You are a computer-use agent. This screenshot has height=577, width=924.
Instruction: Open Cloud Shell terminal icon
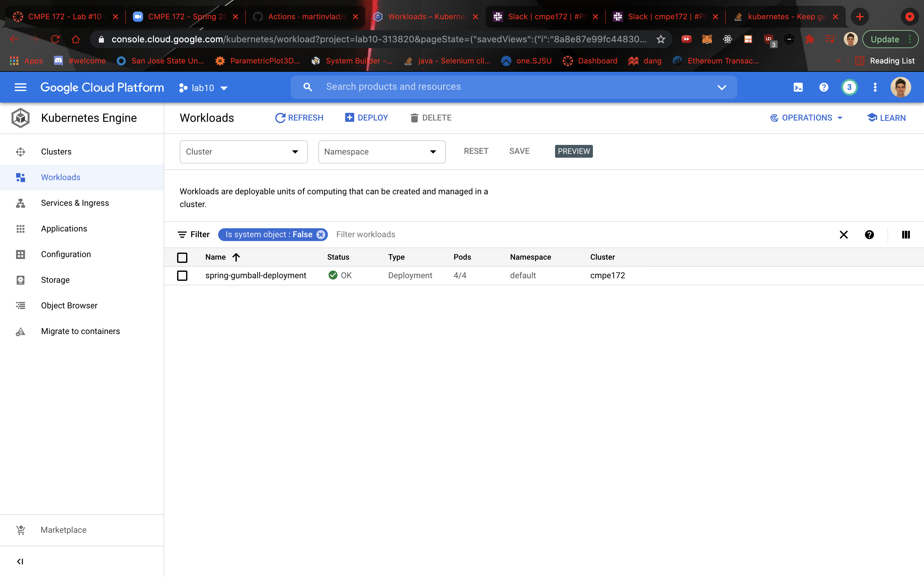point(798,88)
